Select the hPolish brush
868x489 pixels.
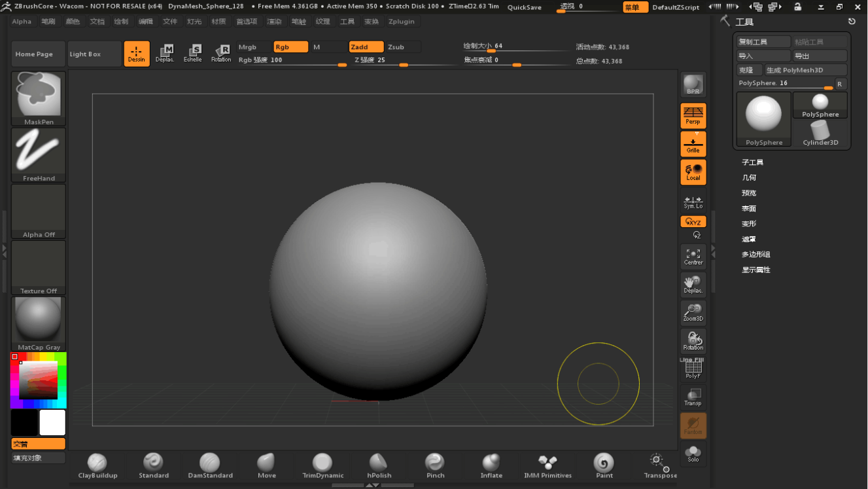379,465
